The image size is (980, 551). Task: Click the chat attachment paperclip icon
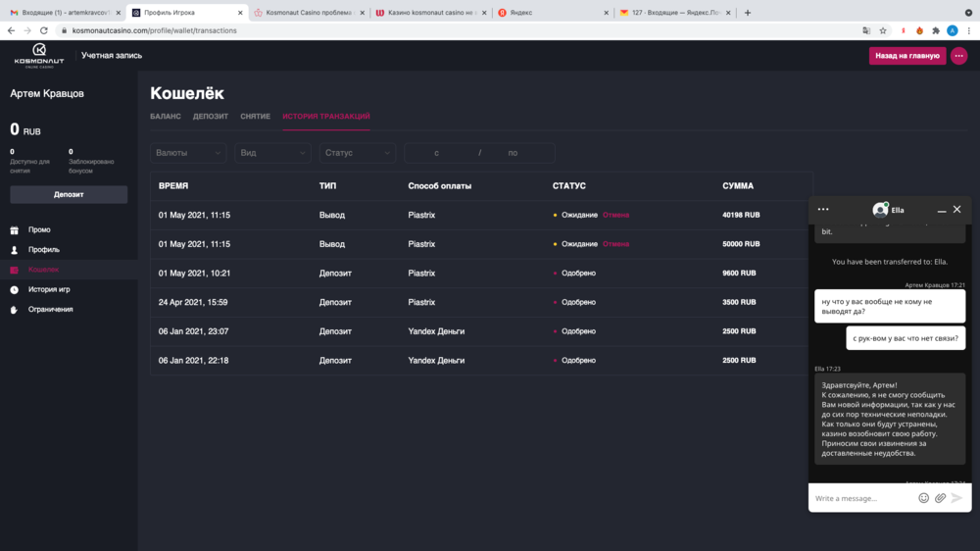[x=940, y=498]
